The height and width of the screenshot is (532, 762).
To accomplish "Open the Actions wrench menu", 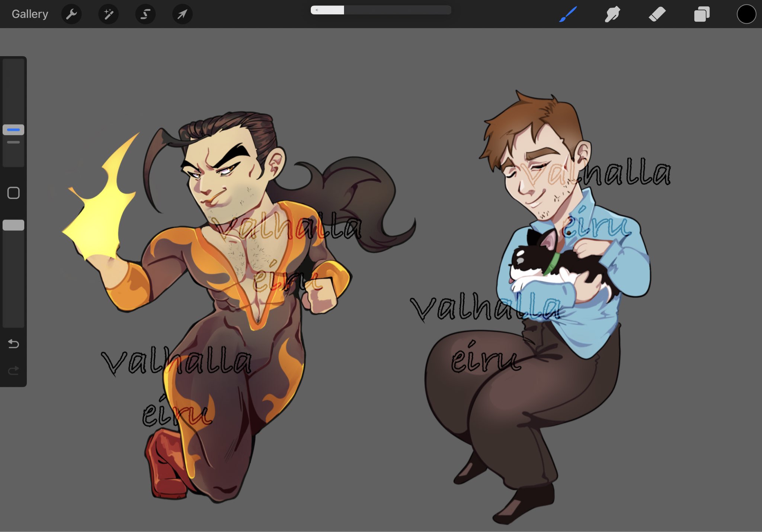I will [71, 14].
